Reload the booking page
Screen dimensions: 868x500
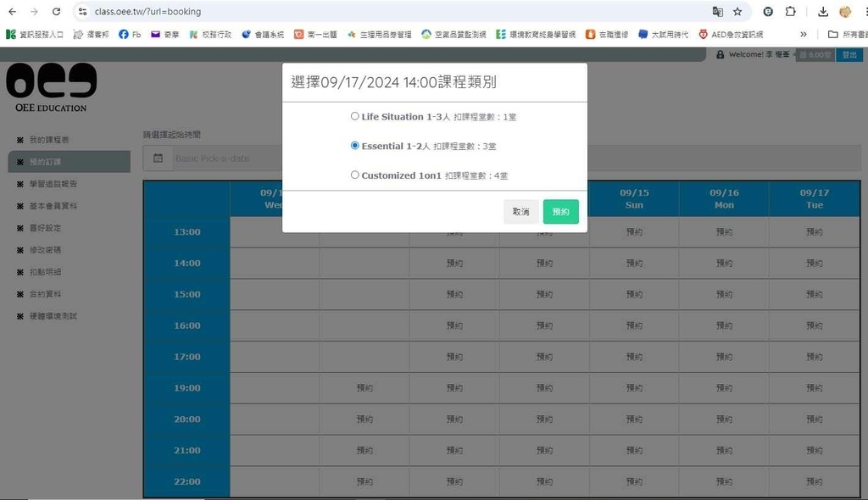point(56,11)
